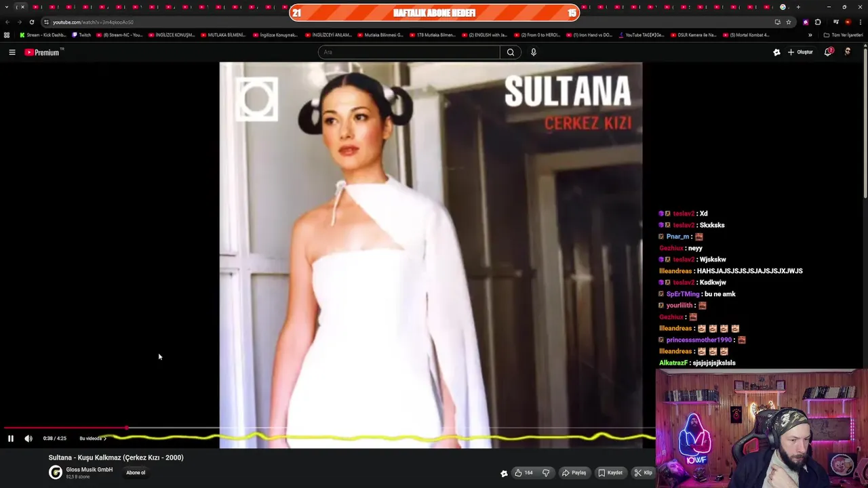Share the video via Paylaş
Image resolution: width=868 pixels, height=488 pixels.
[574, 473]
